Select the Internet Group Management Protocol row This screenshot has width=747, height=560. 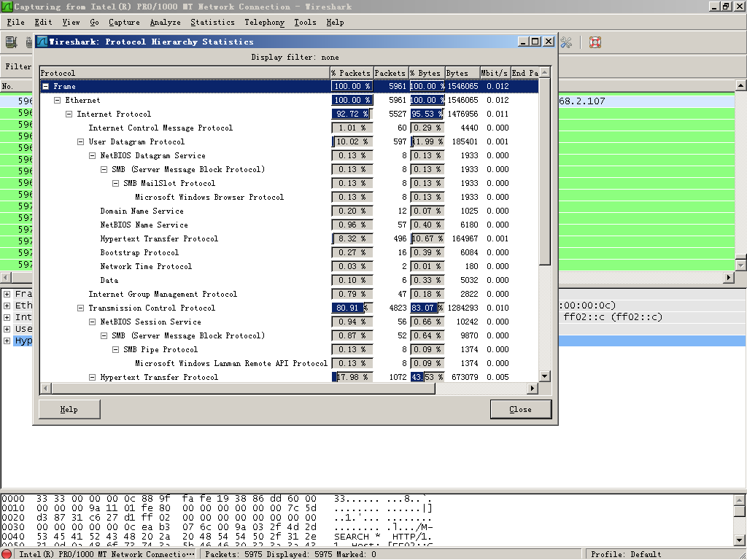click(x=289, y=295)
